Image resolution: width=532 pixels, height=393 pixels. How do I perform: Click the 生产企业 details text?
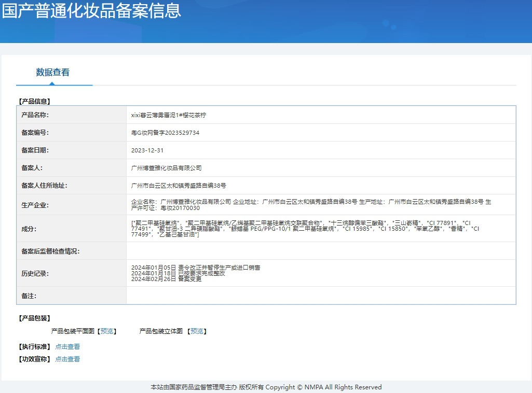tap(311, 205)
